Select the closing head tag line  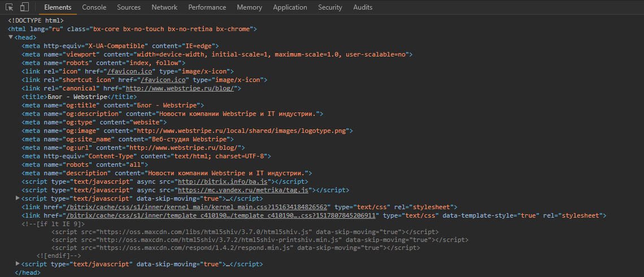[28, 272]
